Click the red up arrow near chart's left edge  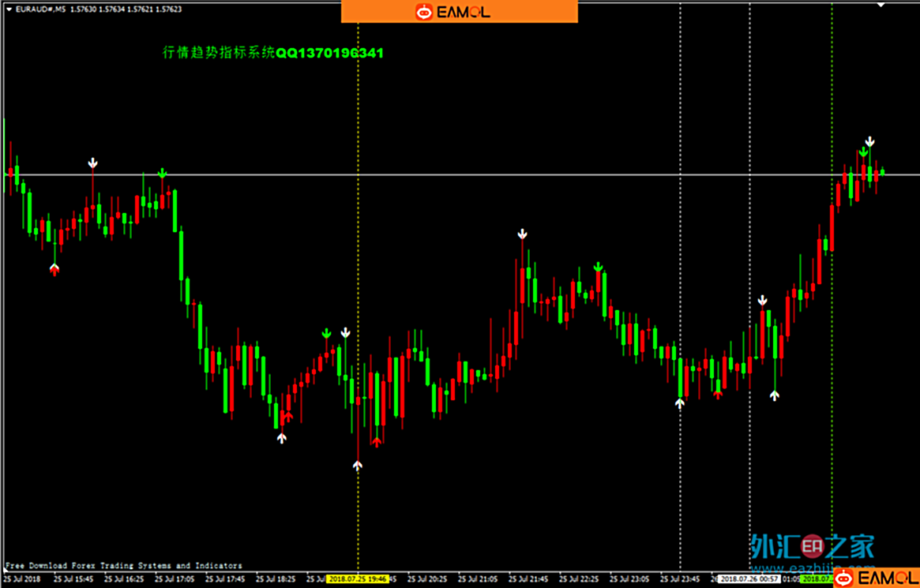click(x=54, y=271)
